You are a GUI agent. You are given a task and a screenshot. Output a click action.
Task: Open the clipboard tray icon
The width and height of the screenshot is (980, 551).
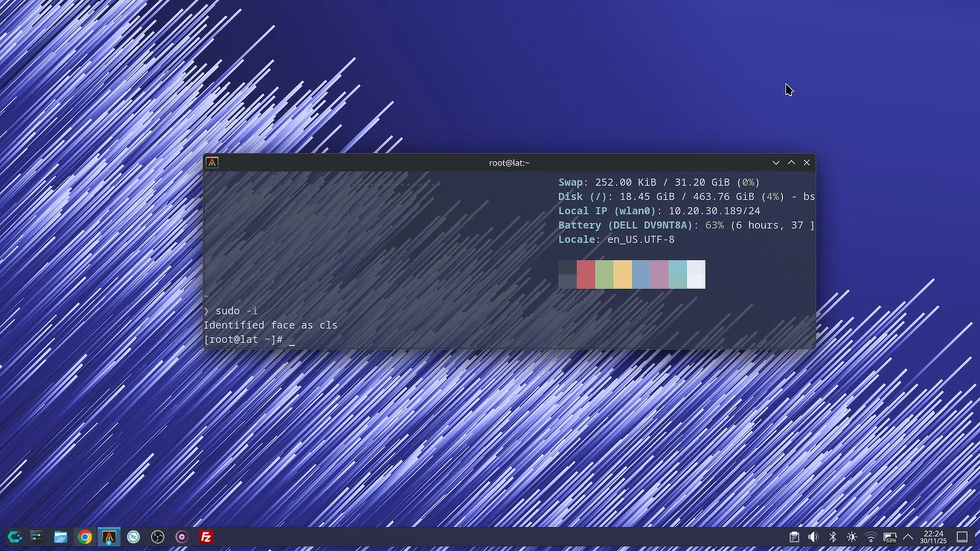point(794,537)
